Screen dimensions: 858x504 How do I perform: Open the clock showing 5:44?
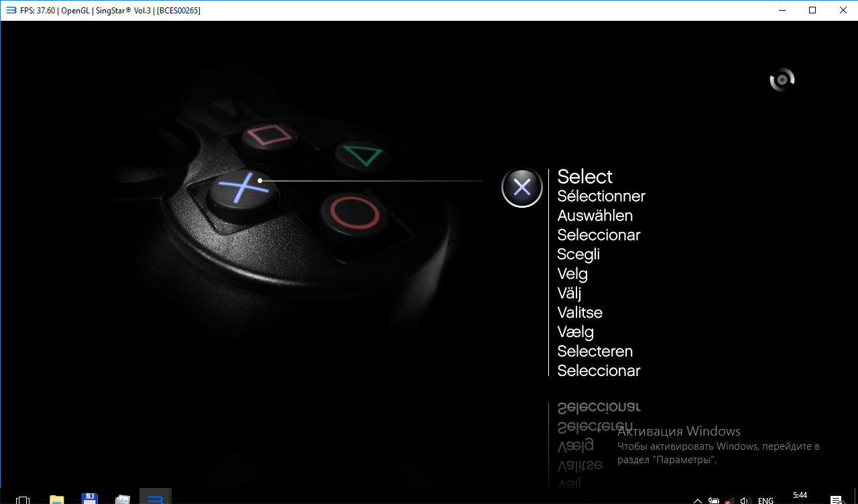click(800, 496)
